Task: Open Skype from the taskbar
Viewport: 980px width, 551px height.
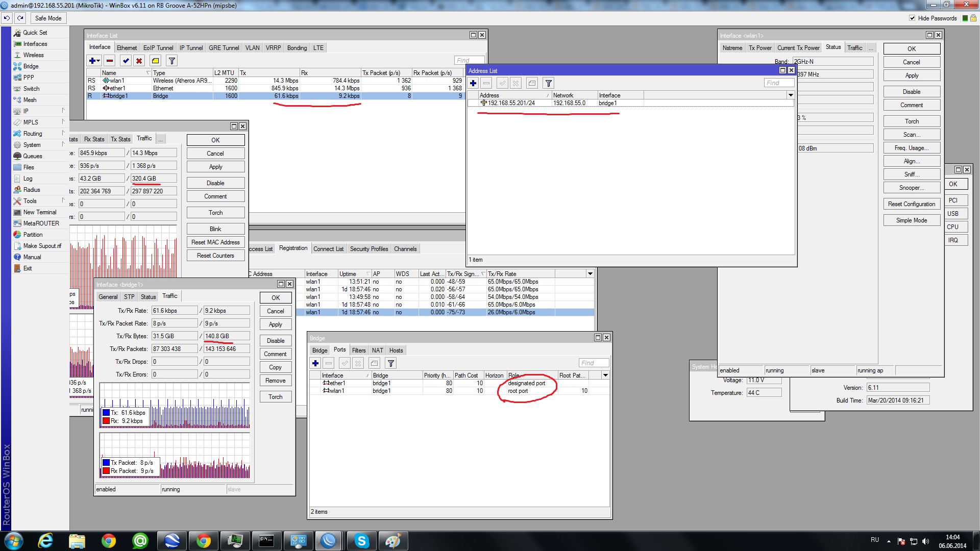Action: point(361,541)
